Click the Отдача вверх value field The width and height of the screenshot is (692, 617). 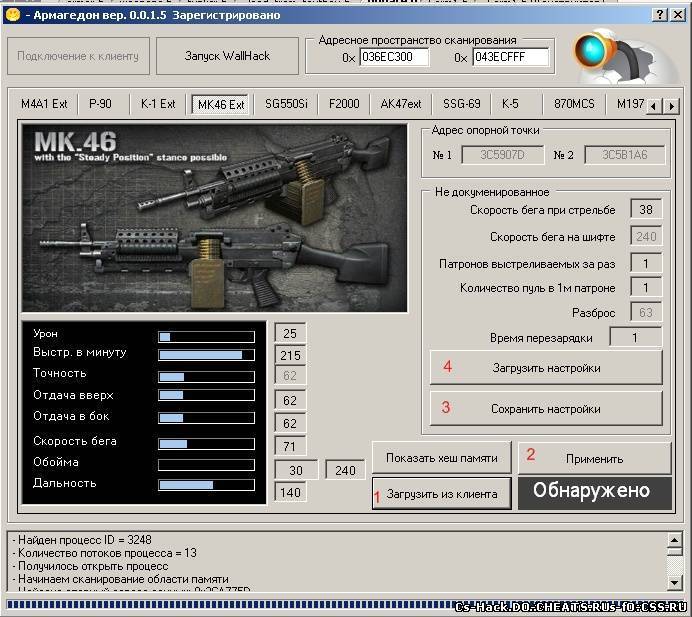point(290,400)
